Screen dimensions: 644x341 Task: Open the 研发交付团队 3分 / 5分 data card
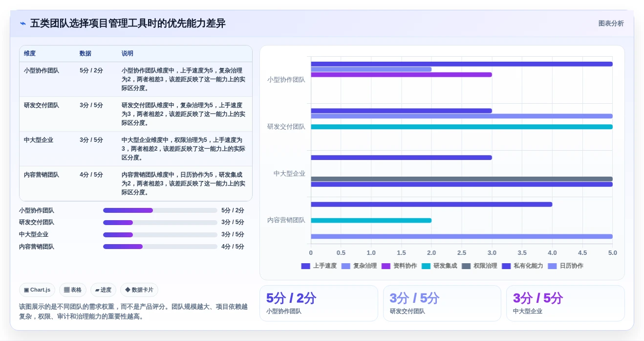[x=442, y=303]
